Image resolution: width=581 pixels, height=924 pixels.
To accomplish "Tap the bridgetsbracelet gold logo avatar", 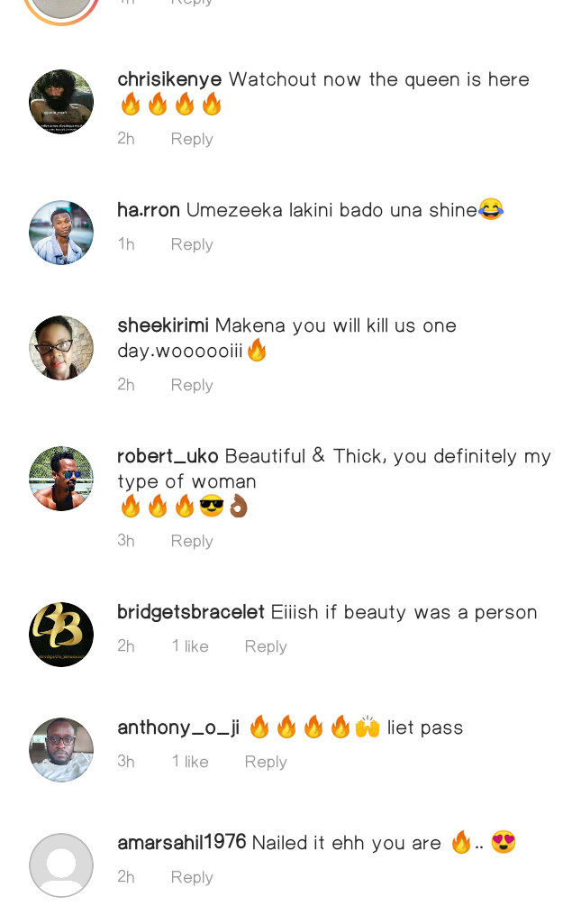I will pos(61,635).
